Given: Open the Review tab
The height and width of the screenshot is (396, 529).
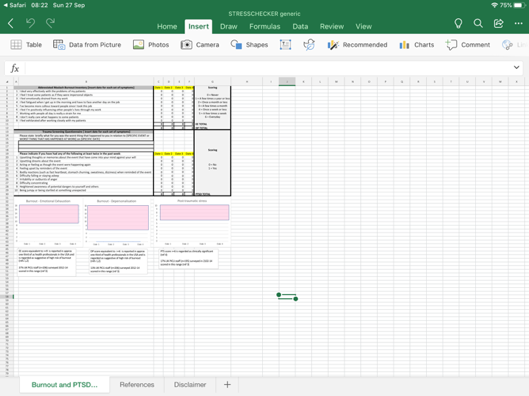Looking at the screenshot, I should tap(332, 26).
